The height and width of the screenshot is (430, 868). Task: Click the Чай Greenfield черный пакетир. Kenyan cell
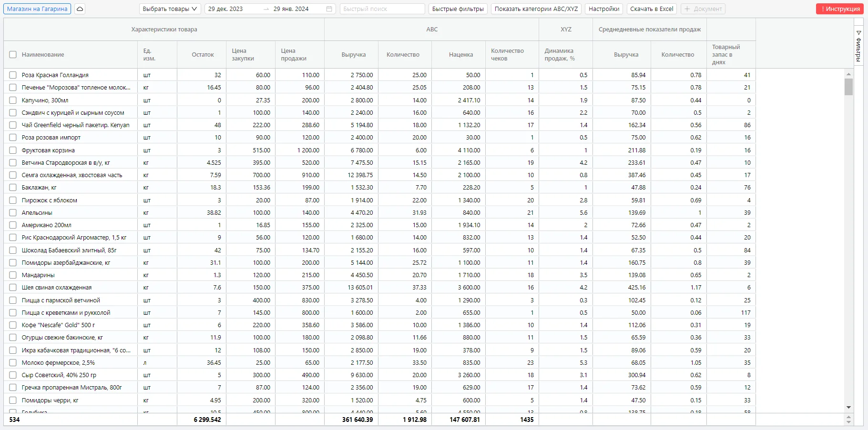coord(75,125)
